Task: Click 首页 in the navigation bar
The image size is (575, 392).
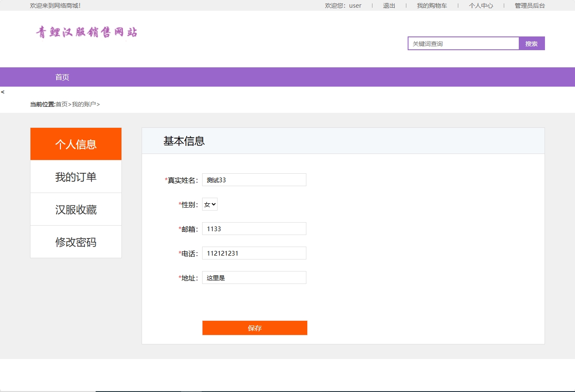Action: click(x=62, y=77)
